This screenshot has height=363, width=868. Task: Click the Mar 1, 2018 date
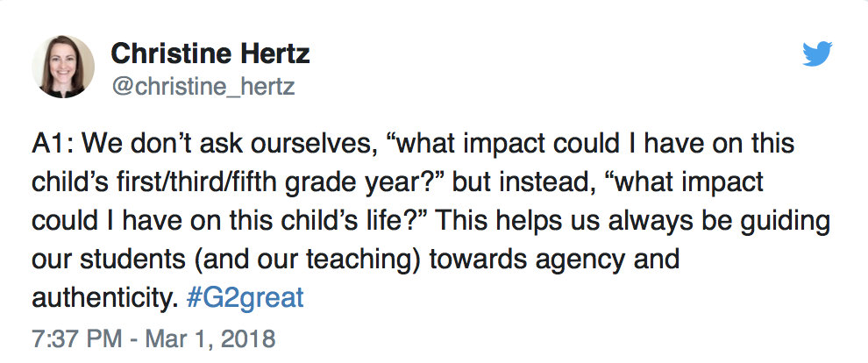click(x=210, y=338)
